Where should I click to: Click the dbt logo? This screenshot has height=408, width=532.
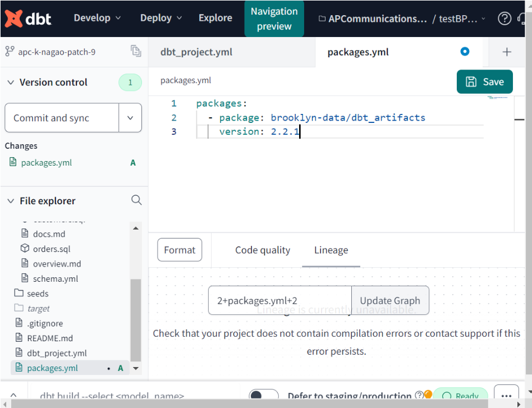coord(28,19)
